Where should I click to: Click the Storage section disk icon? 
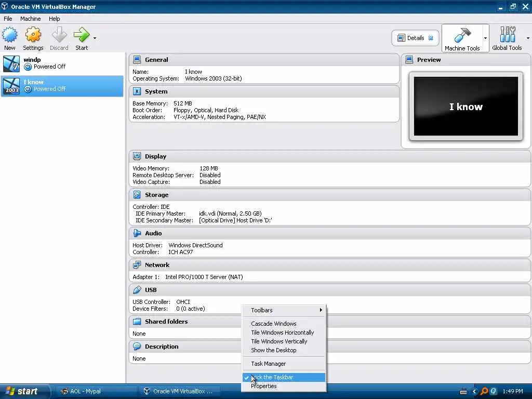click(x=137, y=195)
